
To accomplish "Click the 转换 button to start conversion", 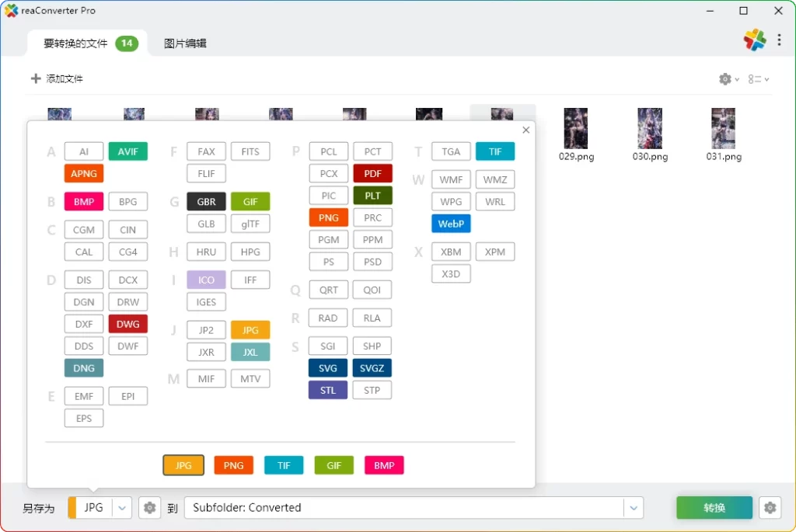I will click(x=714, y=507).
